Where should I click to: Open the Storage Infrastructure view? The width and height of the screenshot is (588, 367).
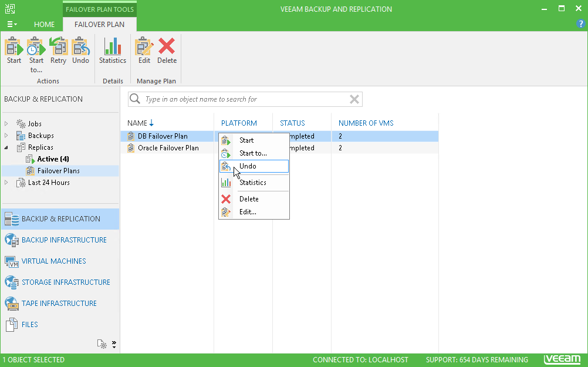coord(60,282)
